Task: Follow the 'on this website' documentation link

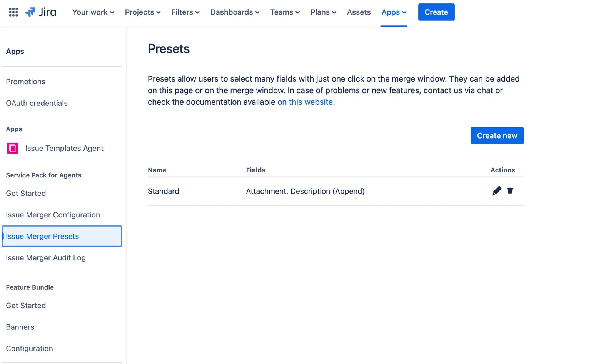Action: click(x=306, y=102)
